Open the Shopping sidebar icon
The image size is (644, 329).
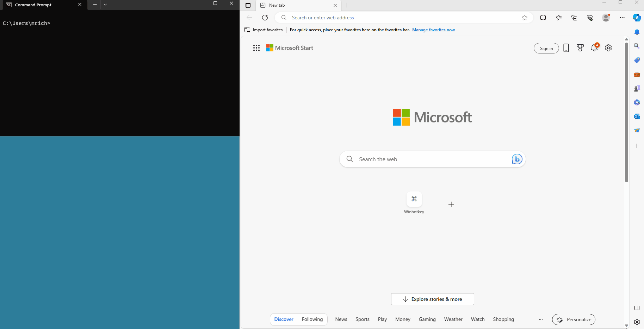(637, 60)
